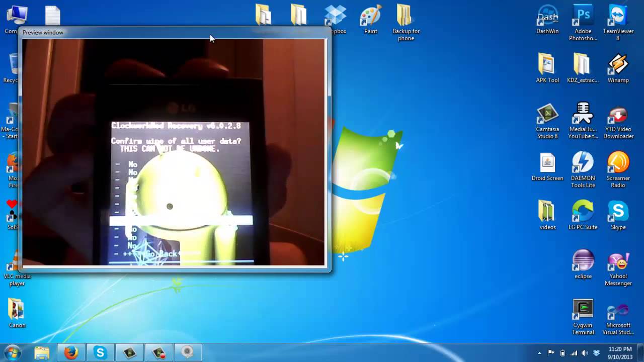
Task: Launch eclipse from the desktop
Action: click(583, 265)
